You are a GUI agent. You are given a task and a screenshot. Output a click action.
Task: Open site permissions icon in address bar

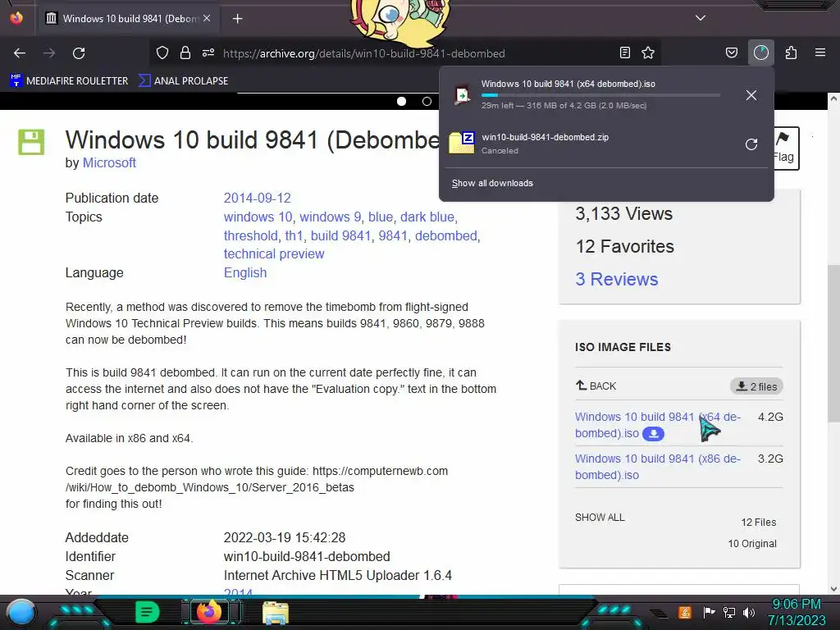tap(208, 52)
